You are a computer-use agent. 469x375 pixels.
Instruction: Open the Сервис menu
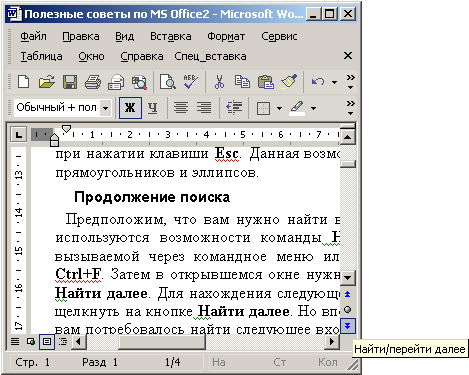click(279, 36)
